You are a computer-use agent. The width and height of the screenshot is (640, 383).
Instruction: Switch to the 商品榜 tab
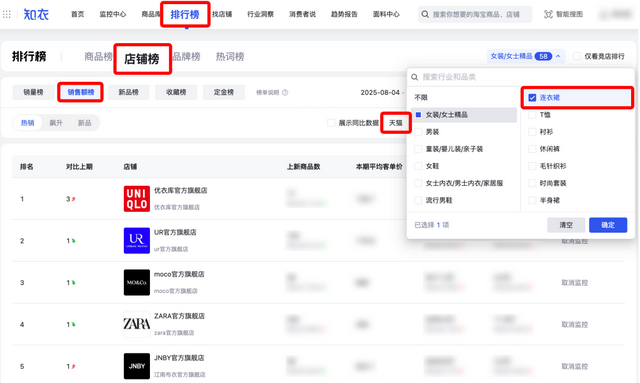[x=98, y=57]
